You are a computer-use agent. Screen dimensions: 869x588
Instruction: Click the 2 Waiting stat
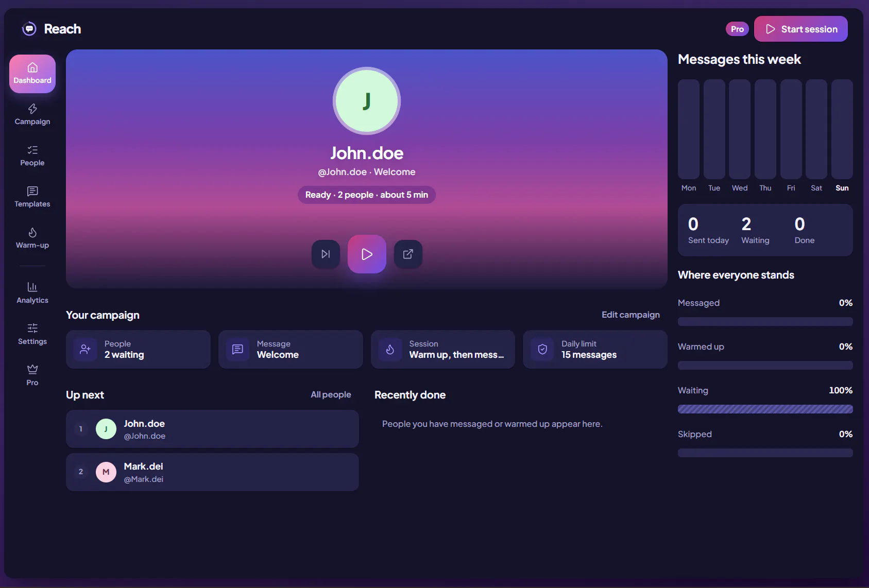click(755, 230)
